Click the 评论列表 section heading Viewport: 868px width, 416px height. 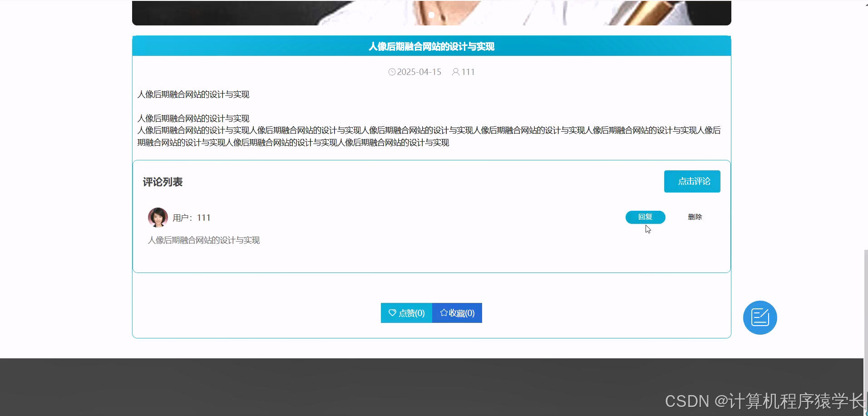click(163, 181)
